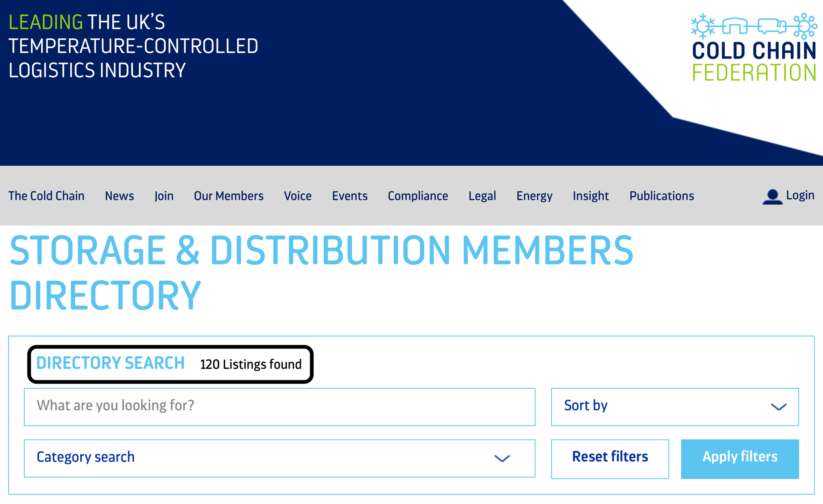Image resolution: width=823 pixels, height=504 pixels.
Task: Click the Apply filters button
Action: click(739, 458)
